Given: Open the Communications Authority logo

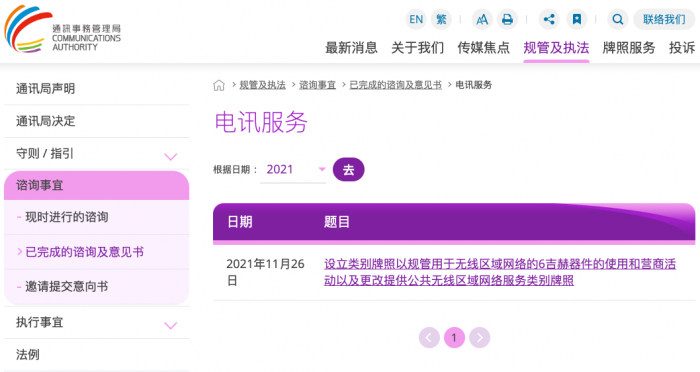Looking at the screenshot, I should (x=62, y=29).
